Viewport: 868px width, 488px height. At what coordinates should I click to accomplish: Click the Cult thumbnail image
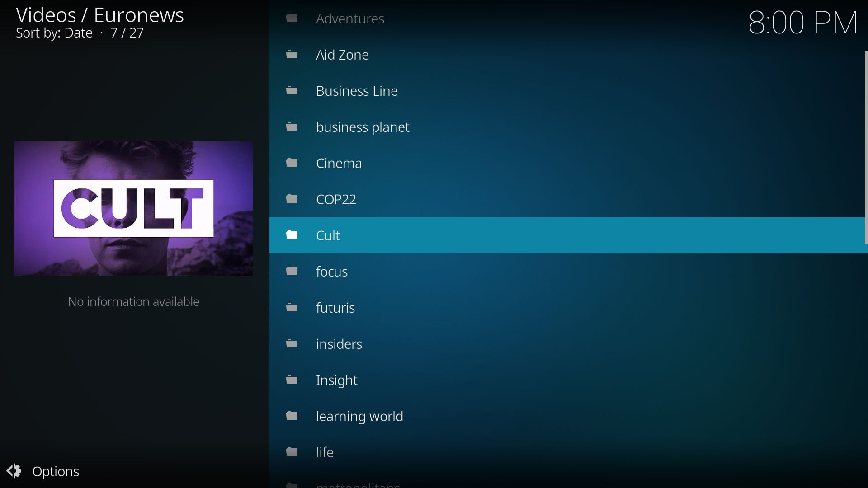pyautogui.click(x=133, y=208)
